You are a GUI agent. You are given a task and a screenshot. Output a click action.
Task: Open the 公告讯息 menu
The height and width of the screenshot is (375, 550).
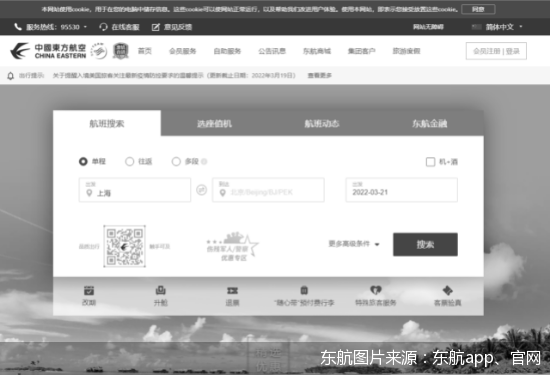[272, 51]
